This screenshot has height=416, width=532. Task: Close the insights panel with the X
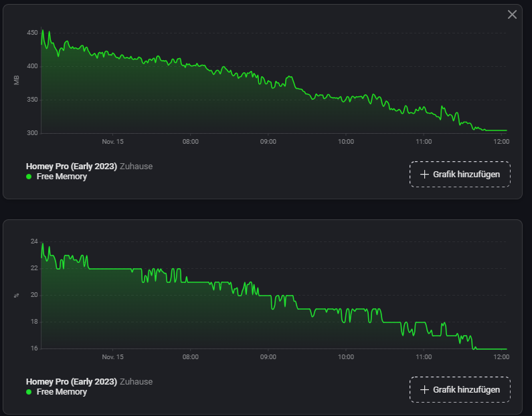(x=512, y=14)
